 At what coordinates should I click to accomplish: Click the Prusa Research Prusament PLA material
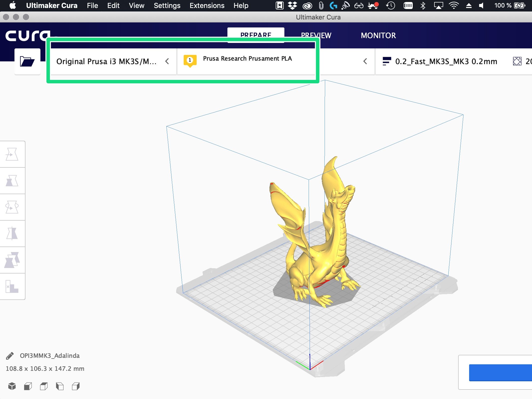(x=247, y=59)
